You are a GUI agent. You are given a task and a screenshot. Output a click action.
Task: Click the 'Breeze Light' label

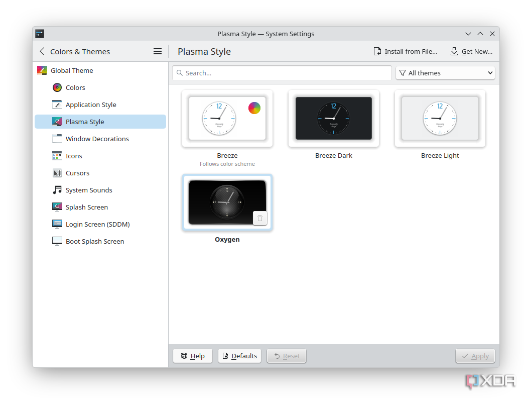tap(440, 155)
